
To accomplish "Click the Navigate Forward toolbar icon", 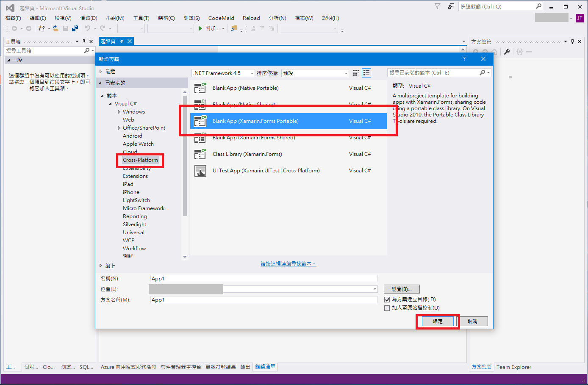I will (29, 28).
